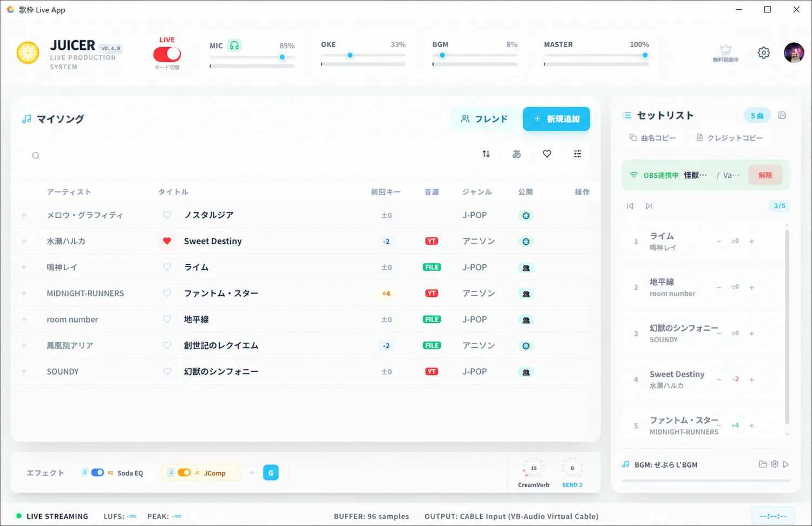Screen dimensions: 812x526
Task: Add a new effect with plus icon
Action: (252, 473)
